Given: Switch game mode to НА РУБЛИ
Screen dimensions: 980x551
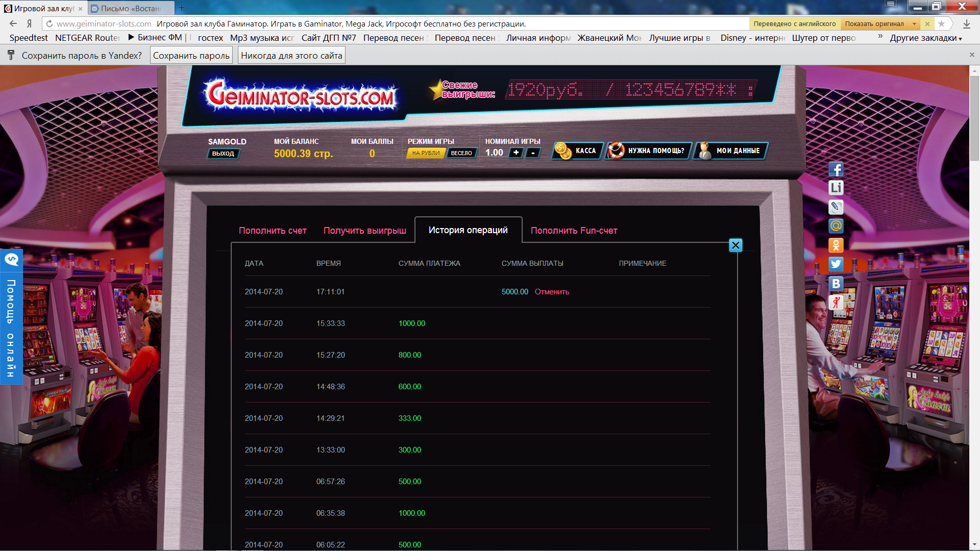Looking at the screenshot, I should click(426, 153).
